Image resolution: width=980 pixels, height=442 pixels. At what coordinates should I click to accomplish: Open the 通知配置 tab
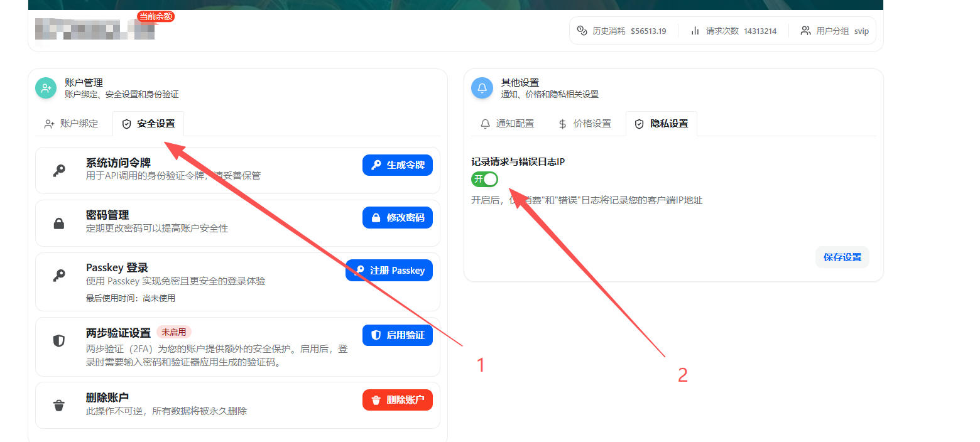(506, 124)
